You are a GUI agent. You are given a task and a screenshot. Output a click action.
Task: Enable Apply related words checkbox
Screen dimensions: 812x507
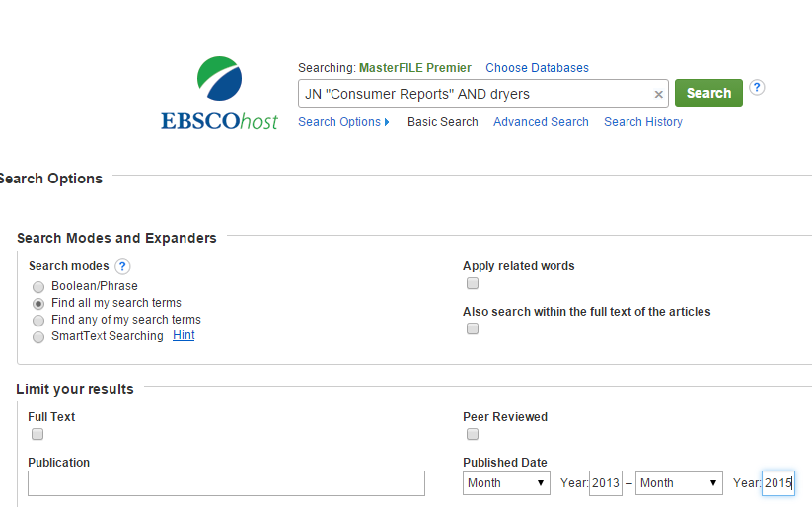point(473,283)
